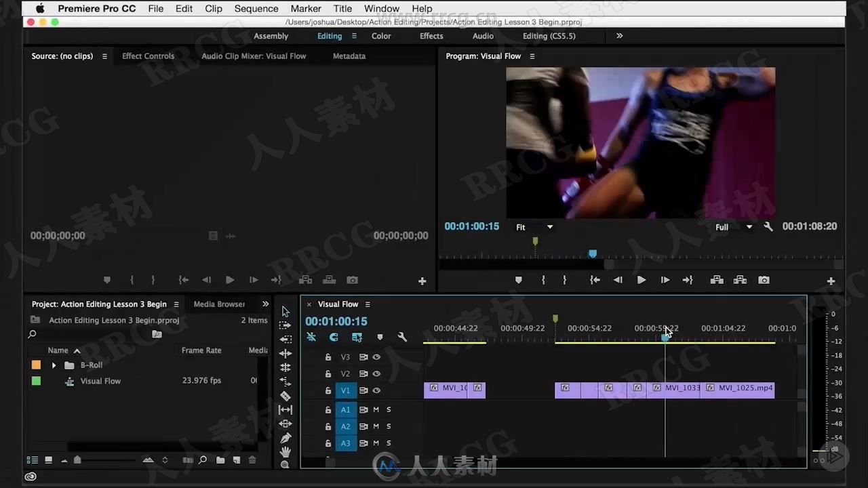The width and height of the screenshot is (868, 488).
Task: Step forward one frame in Program monitor
Action: [x=665, y=280]
